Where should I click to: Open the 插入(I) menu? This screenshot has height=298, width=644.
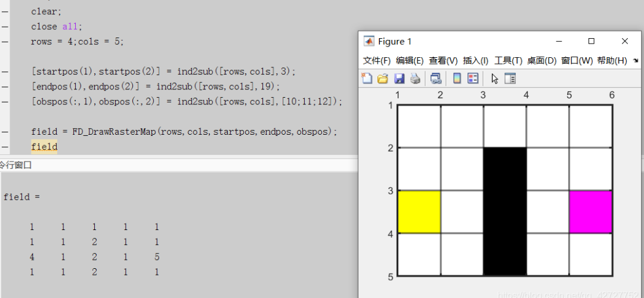point(476,61)
